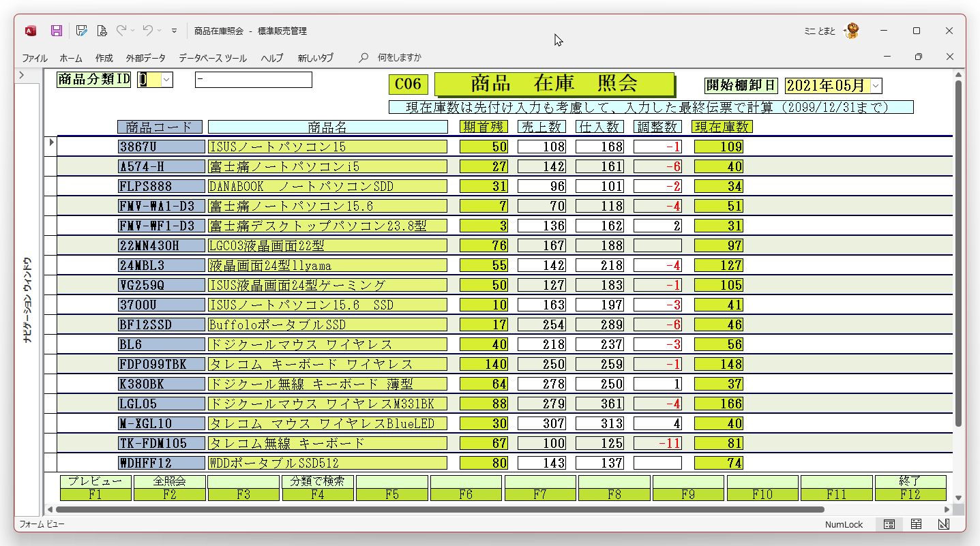Click the 仕入数 value 218 in 24MBL3 row
This screenshot has width=980, height=546.
(599, 265)
